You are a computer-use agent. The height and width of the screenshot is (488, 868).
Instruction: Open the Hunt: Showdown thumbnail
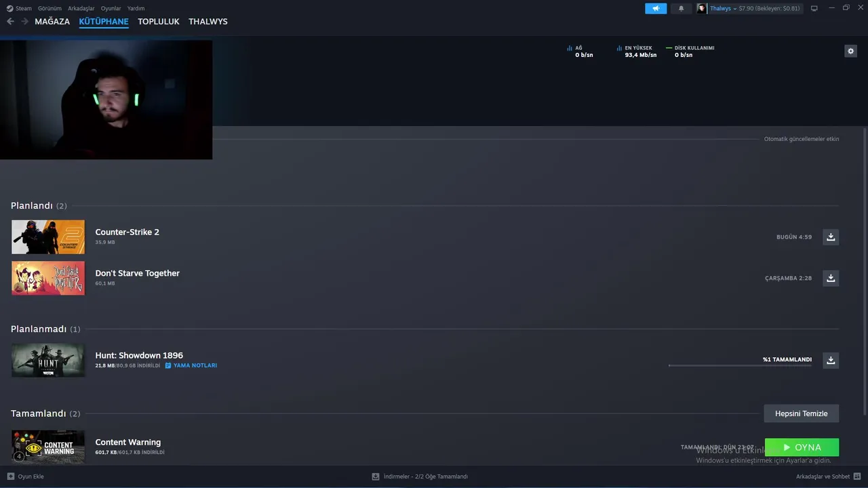[48, 360]
